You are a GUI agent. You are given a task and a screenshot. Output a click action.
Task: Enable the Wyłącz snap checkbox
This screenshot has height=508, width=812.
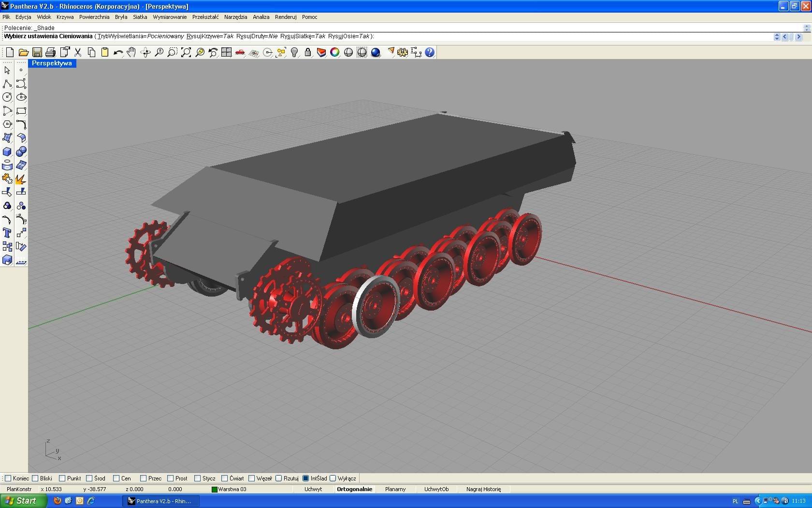(333, 478)
